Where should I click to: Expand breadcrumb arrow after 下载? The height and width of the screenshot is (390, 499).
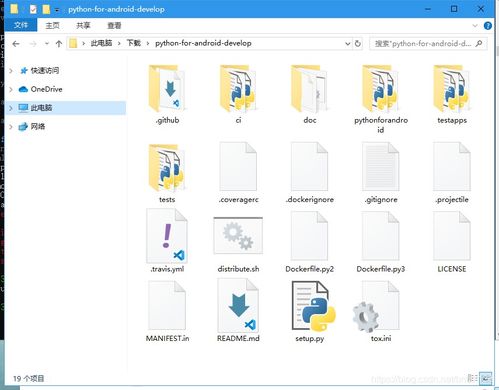[x=148, y=43]
